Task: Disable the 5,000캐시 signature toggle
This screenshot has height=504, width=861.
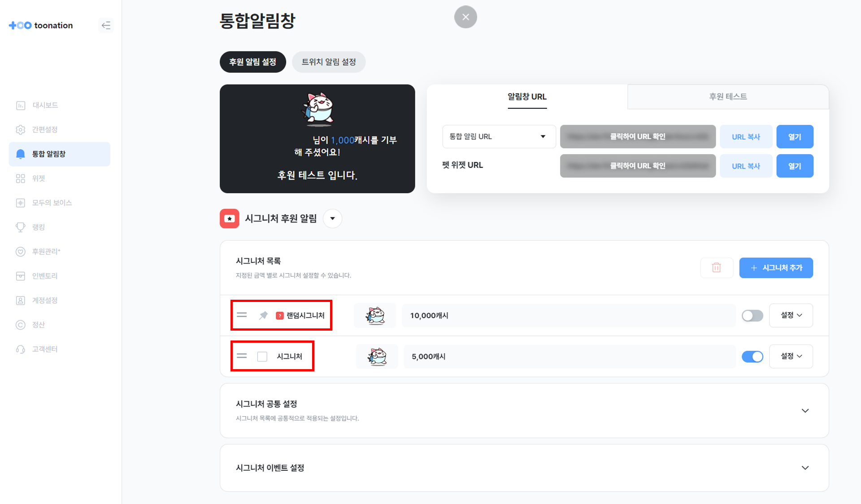Action: (x=752, y=357)
